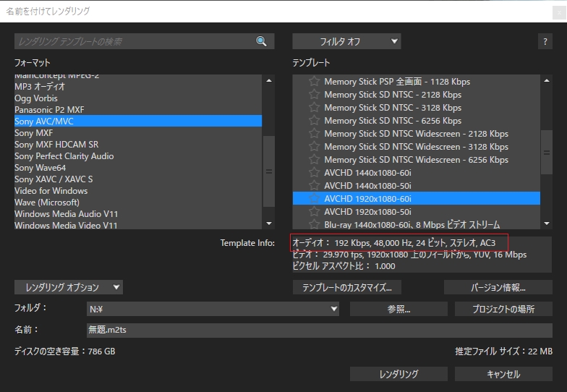Click the search magnifier icon

click(x=261, y=41)
